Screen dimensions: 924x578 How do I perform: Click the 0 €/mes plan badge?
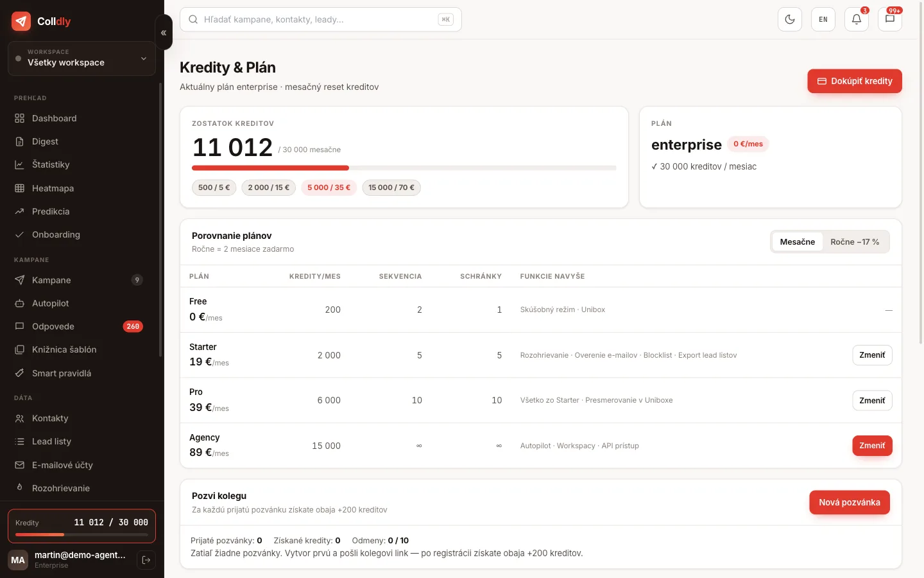pyautogui.click(x=748, y=144)
